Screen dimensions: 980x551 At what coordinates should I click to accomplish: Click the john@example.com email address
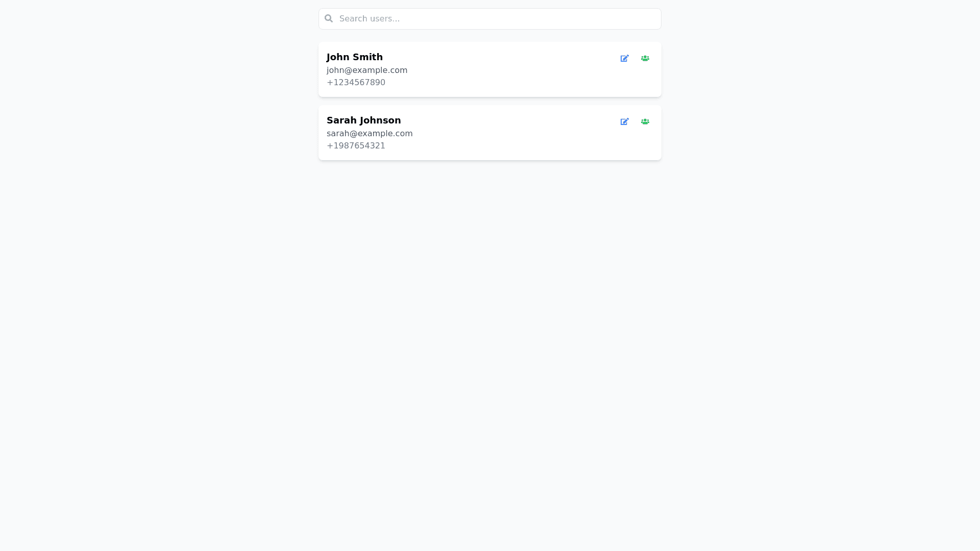[367, 70]
